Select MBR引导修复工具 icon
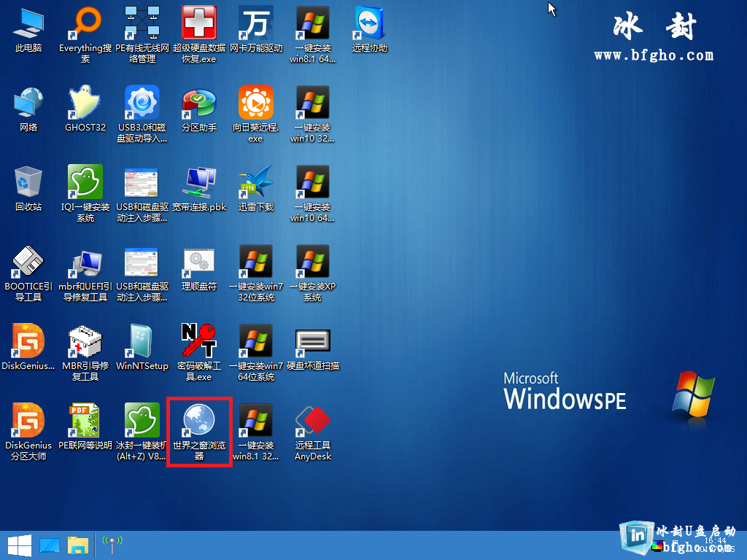This screenshot has height=560, width=747. point(85,352)
